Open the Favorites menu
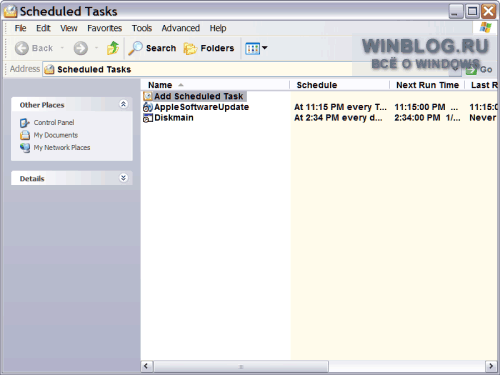The width and height of the screenshot is (500, 375). pos(104,28)
